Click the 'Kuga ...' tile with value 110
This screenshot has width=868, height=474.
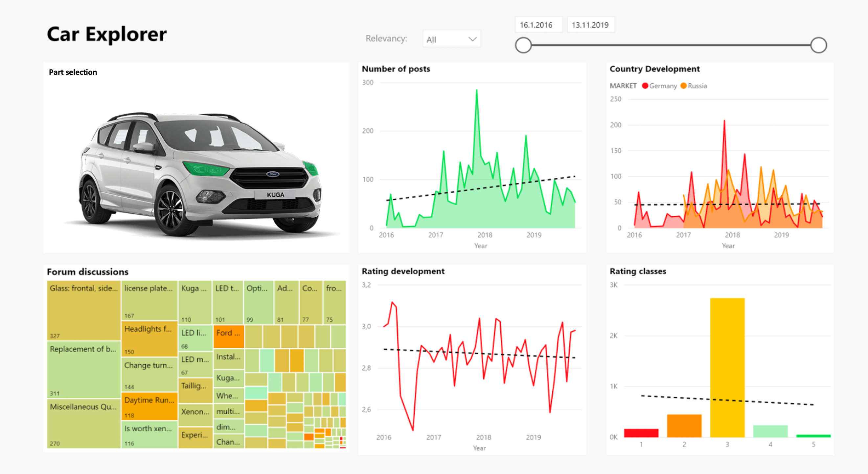click(195, 302)
